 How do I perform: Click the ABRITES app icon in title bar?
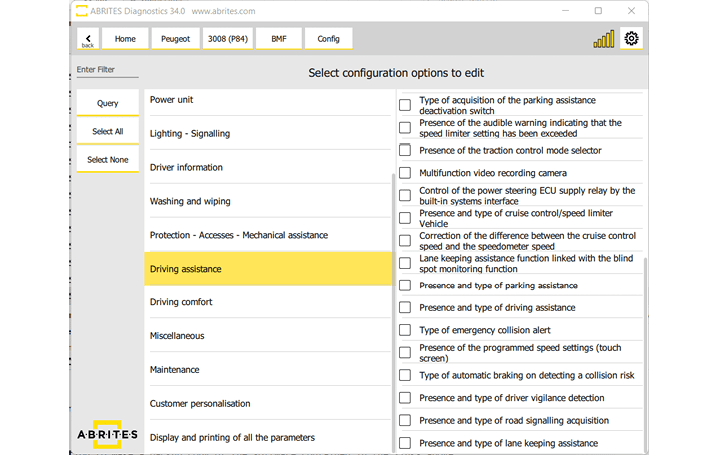pyautogui.click(x=78, y=11)
